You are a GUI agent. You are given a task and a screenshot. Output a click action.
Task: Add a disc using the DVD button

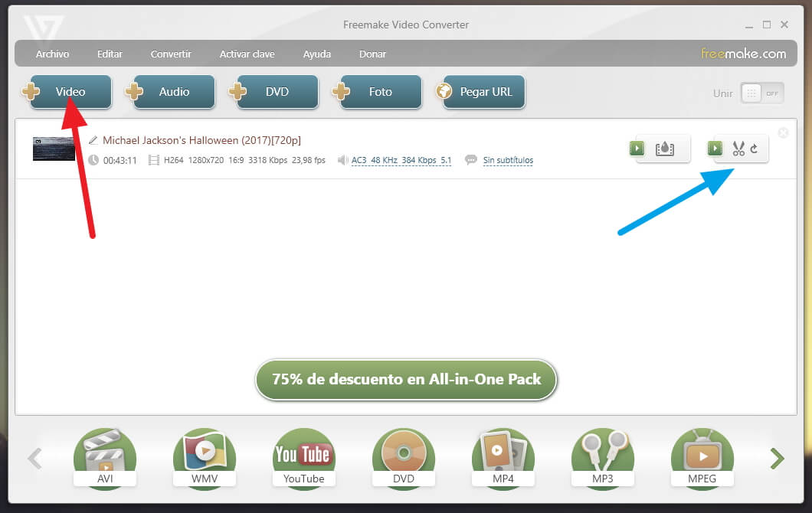click(x=277, y=92)
